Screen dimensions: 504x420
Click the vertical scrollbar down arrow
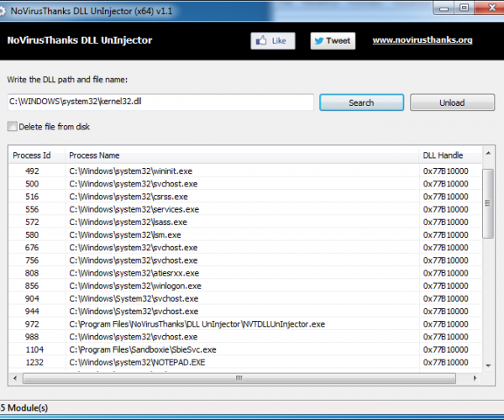(x=488, y=365)
